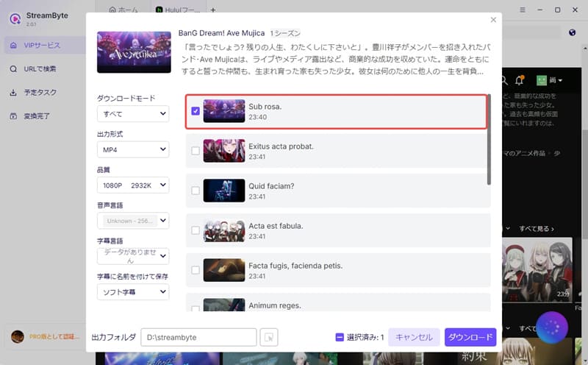Click the 1シーズン label
The height and width of the screenshot is (365, 588).
pyautogui.click(x=285, y=33)
